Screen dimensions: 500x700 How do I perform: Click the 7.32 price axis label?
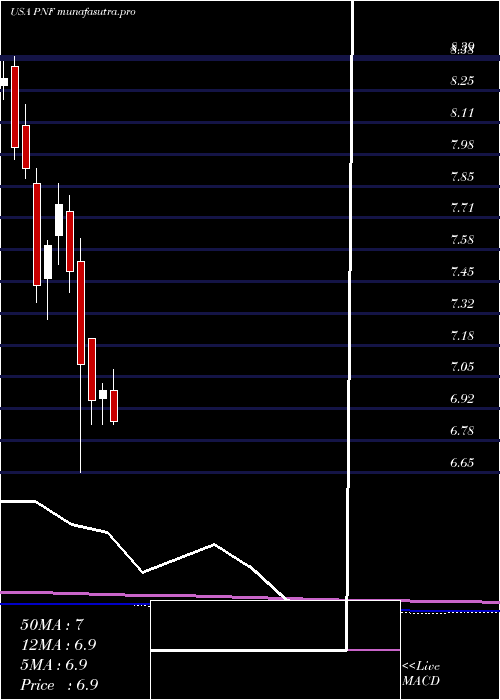[x=462, y=304]
